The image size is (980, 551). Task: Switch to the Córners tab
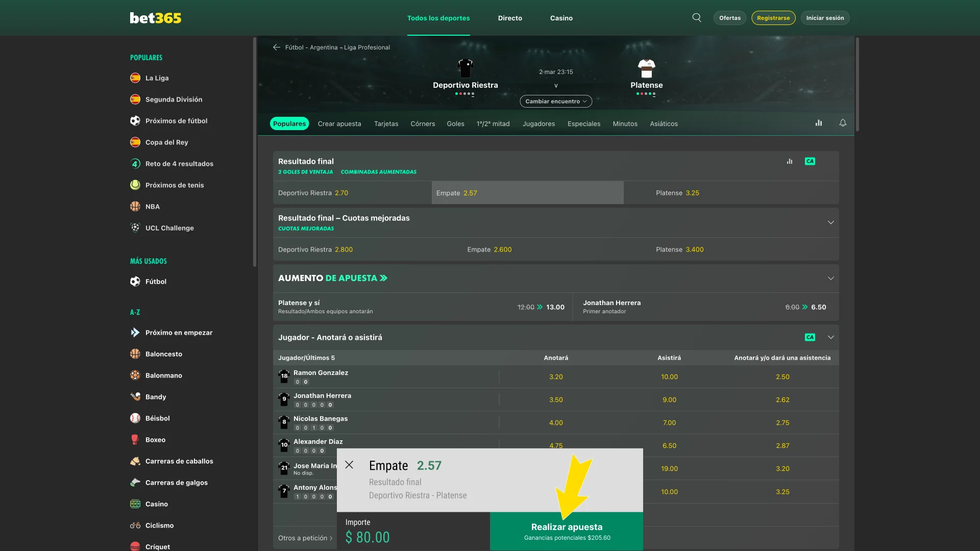click(x=423, y=123)
